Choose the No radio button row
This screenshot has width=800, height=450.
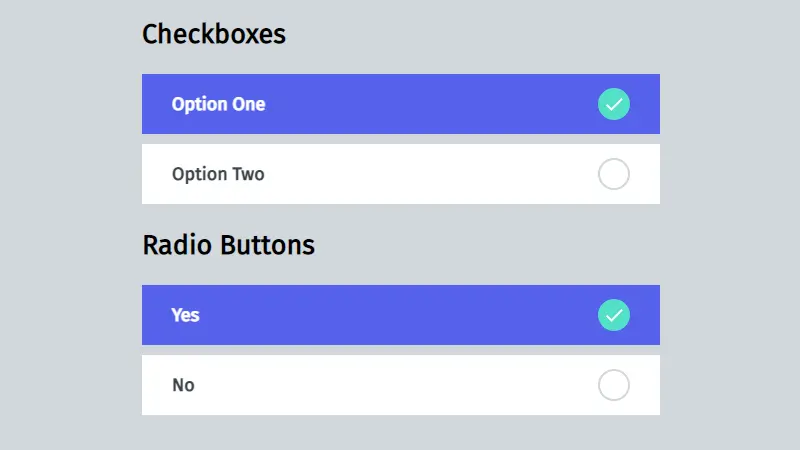401,385
